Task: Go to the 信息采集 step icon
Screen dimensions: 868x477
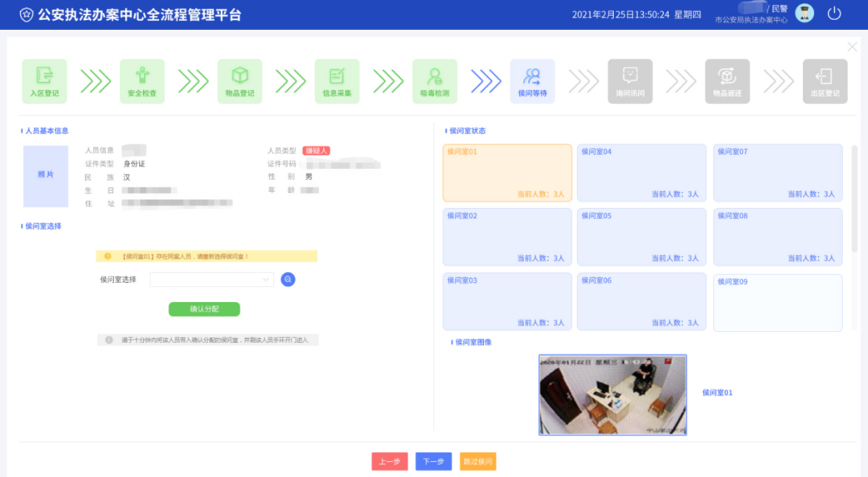Action: click(x=337, y=81)
